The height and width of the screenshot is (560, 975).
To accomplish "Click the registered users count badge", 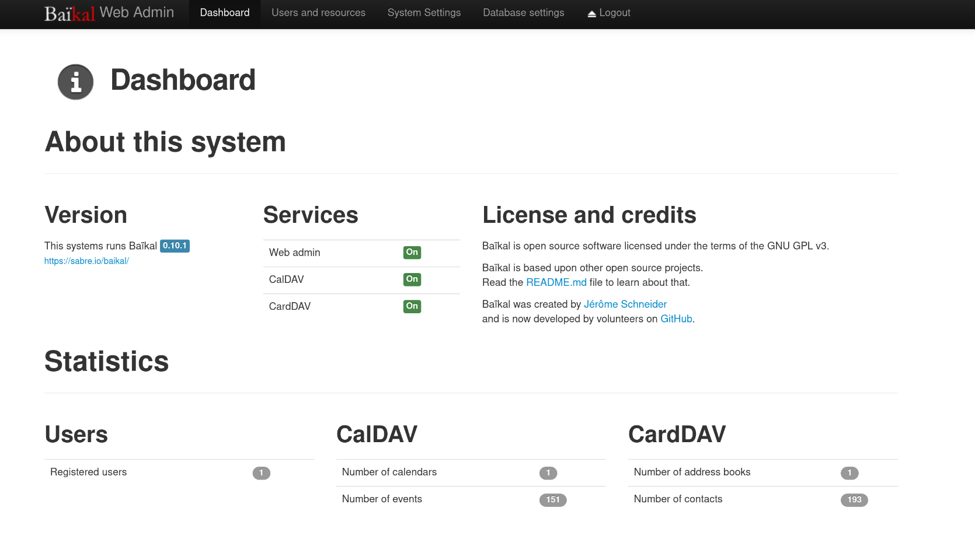I will 261,473.
